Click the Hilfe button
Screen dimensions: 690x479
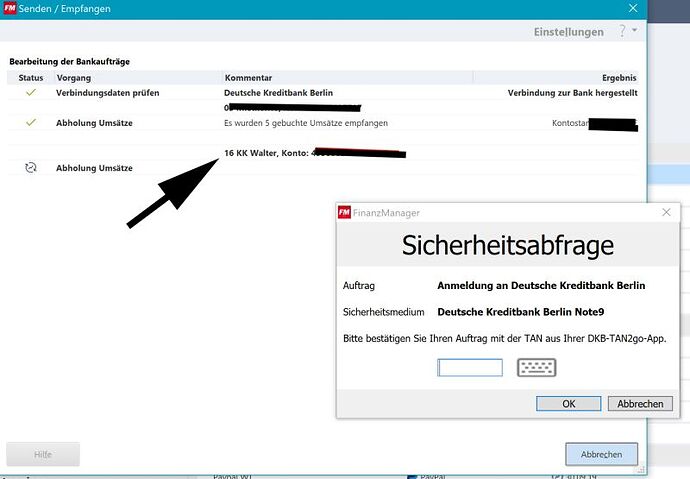coord(43,454)
